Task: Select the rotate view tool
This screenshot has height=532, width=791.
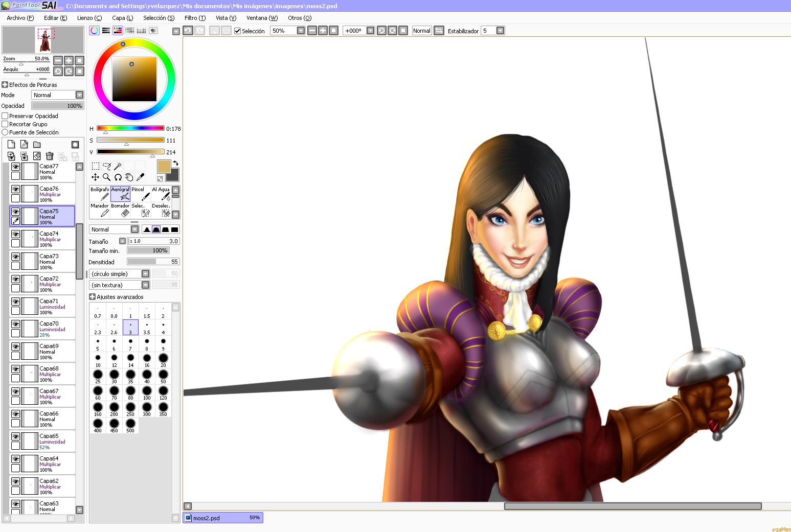Action: click(118, 177)
